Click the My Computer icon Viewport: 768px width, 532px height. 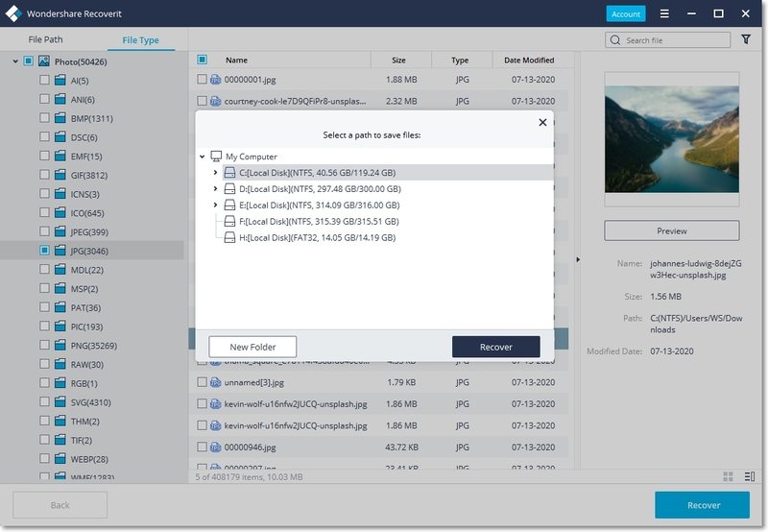click(216, 157)
